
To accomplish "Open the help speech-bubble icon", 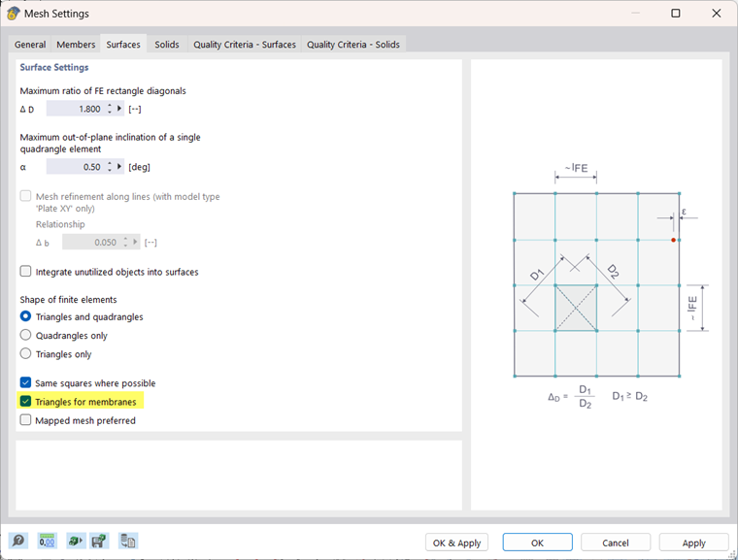I will [18, 541].
